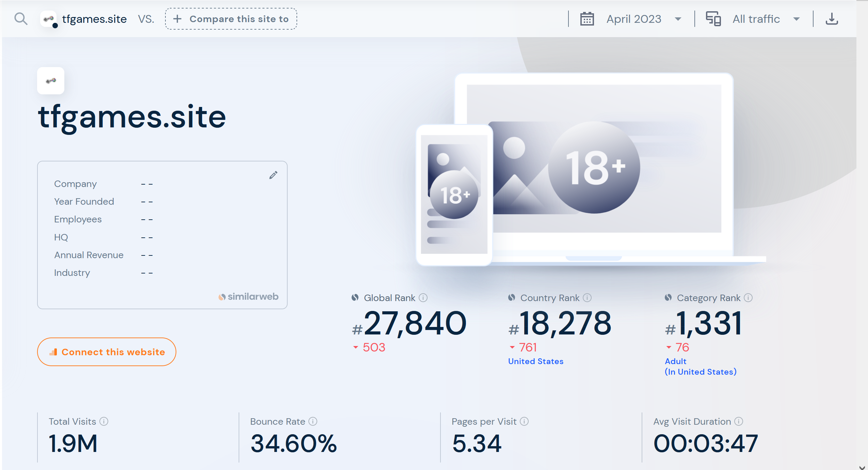
Task: Click Pages per Visit info icon
Action: coord(524,421)
